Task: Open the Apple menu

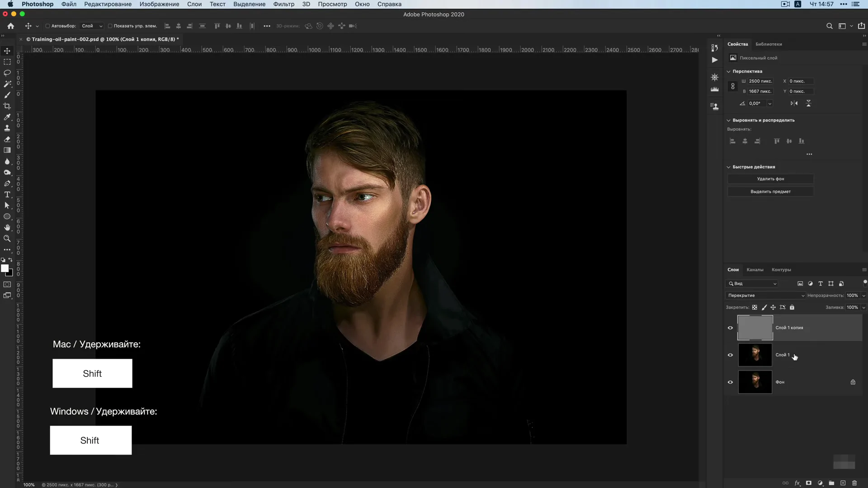Action: (10, 4)
